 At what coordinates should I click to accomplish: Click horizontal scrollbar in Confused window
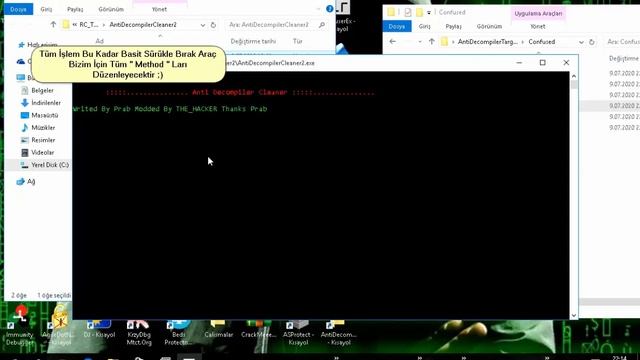609,302
